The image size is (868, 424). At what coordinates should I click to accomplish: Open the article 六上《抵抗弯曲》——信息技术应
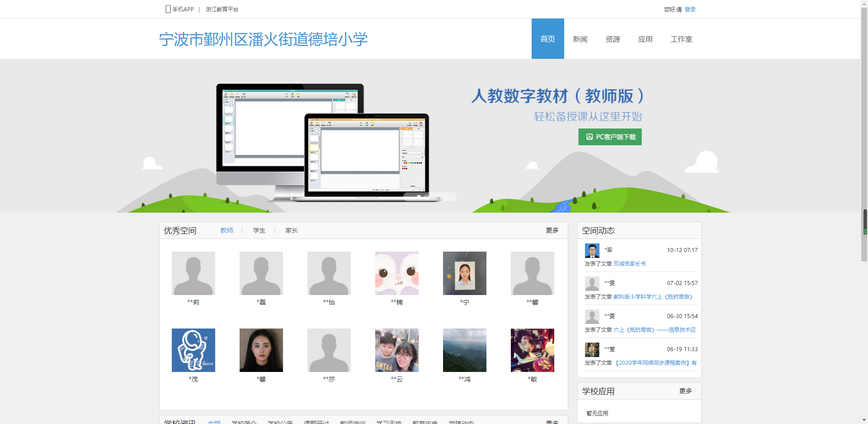655,329
